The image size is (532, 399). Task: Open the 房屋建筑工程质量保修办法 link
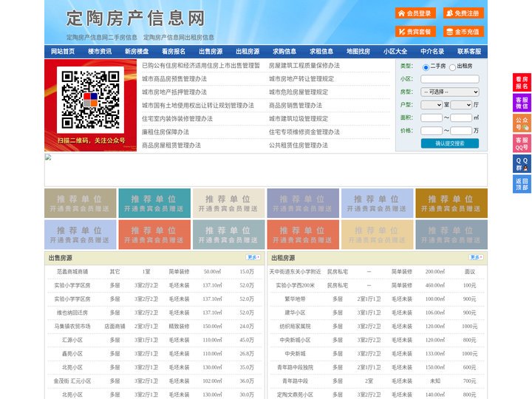304,66
